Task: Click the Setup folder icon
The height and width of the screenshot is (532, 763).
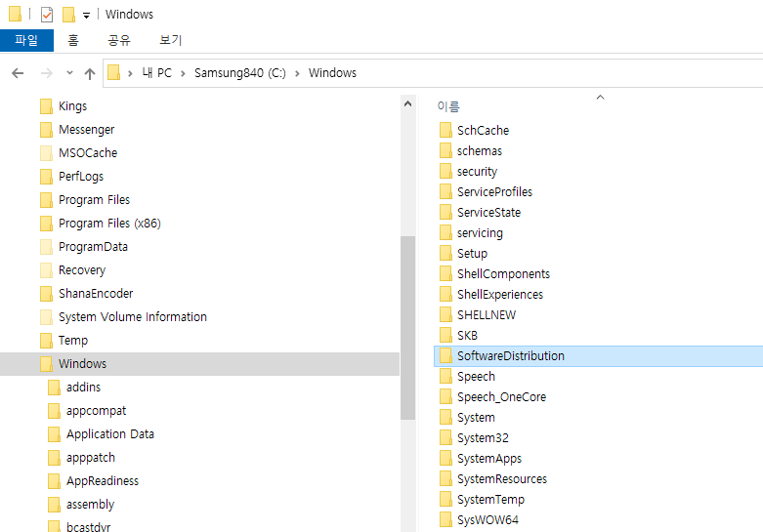Action: click(445, 254)
